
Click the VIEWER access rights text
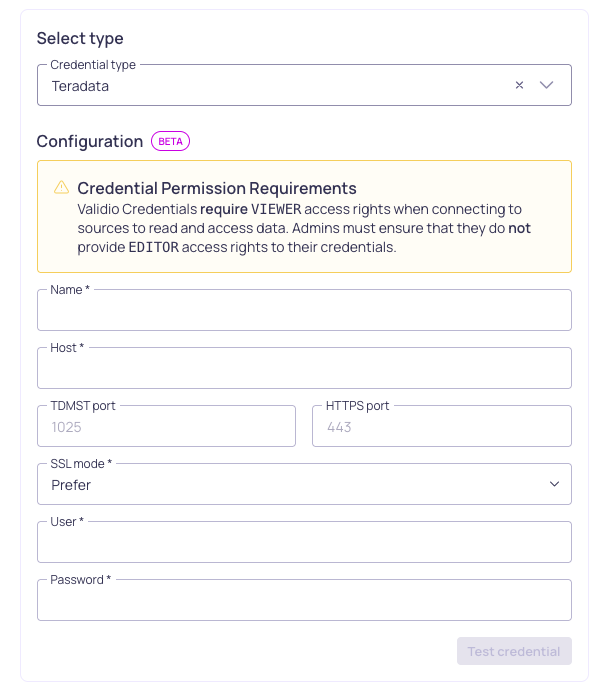tap(276, 209)
